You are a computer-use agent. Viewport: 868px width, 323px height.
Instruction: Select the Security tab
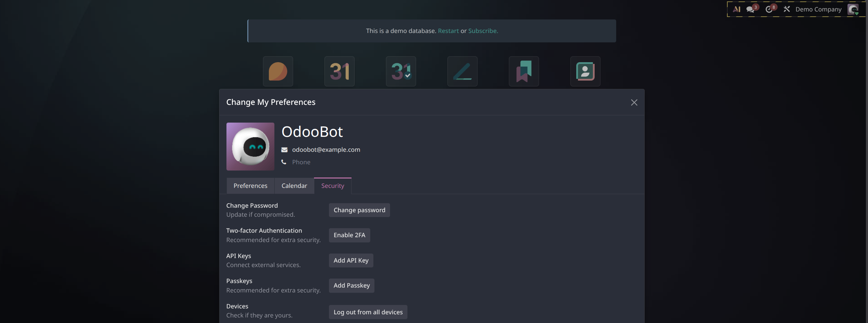(333, 186)
